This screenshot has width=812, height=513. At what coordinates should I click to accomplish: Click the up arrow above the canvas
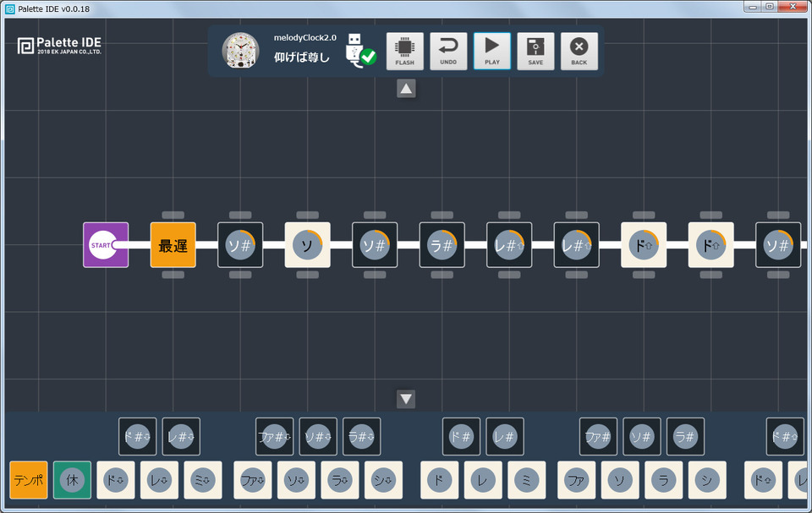point(406,89)
